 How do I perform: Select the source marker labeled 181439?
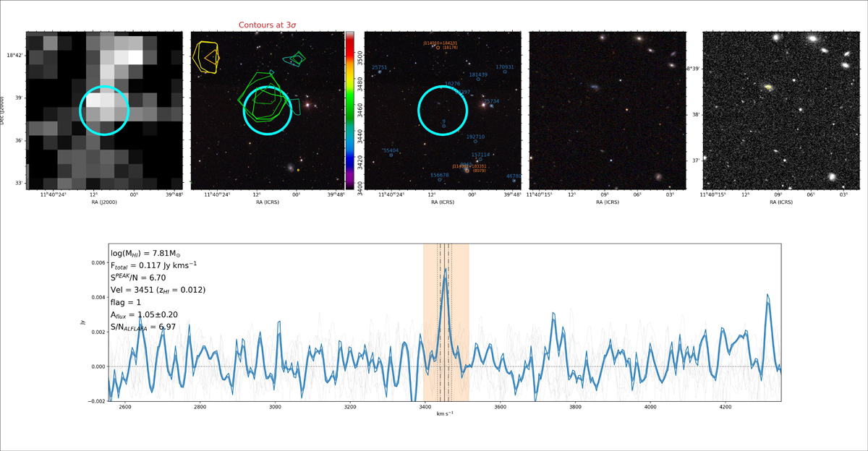point(478,80)
